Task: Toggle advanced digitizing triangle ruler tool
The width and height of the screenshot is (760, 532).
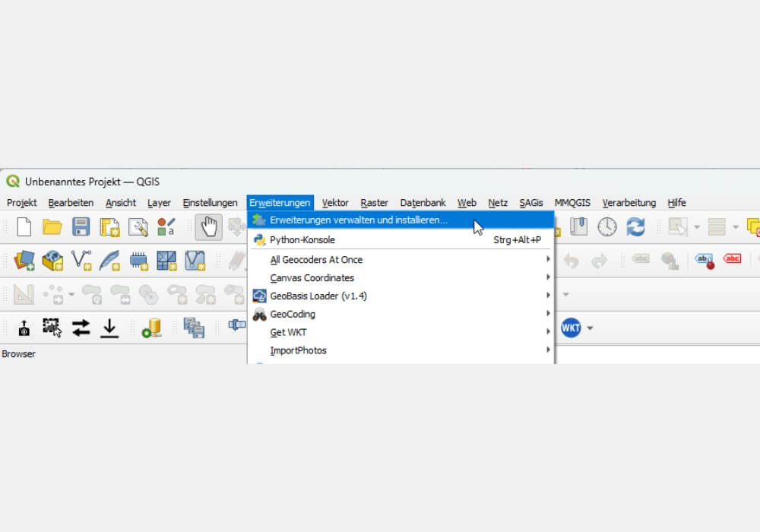Action: pyautogui.click(x=24, y=295)
